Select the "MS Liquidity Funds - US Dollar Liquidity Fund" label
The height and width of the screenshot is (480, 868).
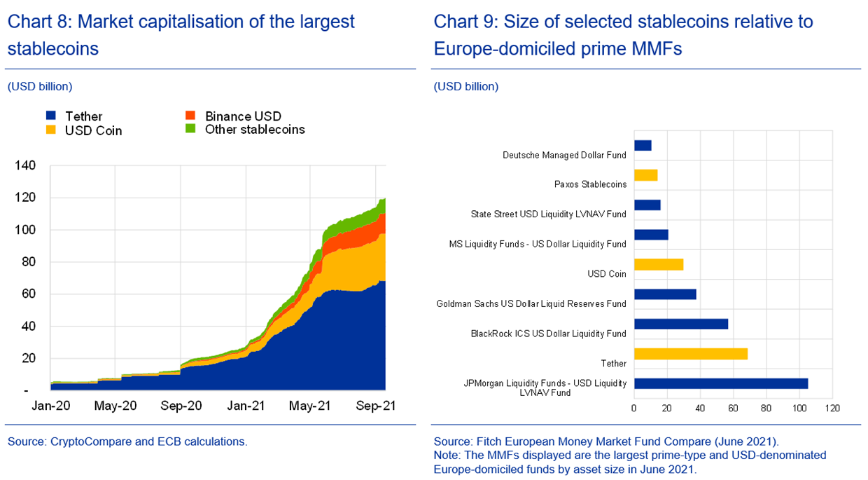[538, 245]
